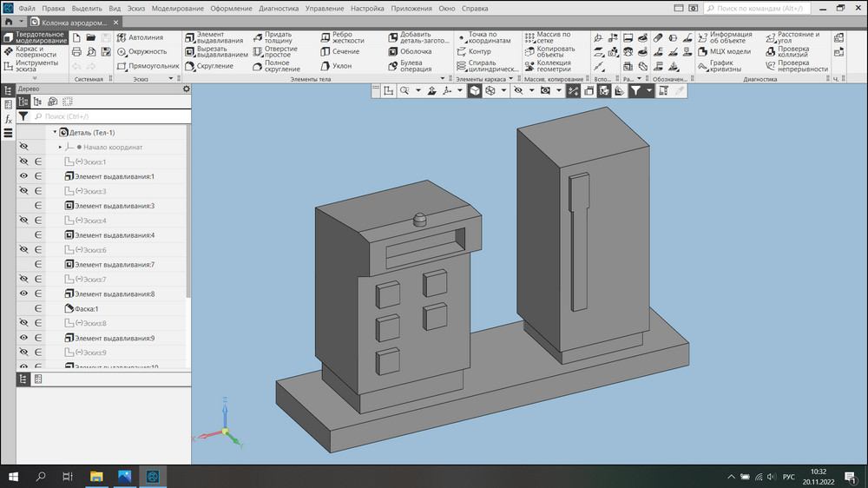This screenshot has width=868, height=488.
Task: Open tree panel settings gear
Action: pyautogui.click(x=186, y=89)
